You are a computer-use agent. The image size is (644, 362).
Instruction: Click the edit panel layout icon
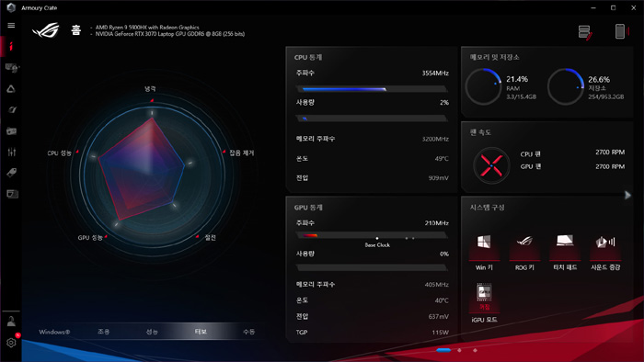[585, 32]
